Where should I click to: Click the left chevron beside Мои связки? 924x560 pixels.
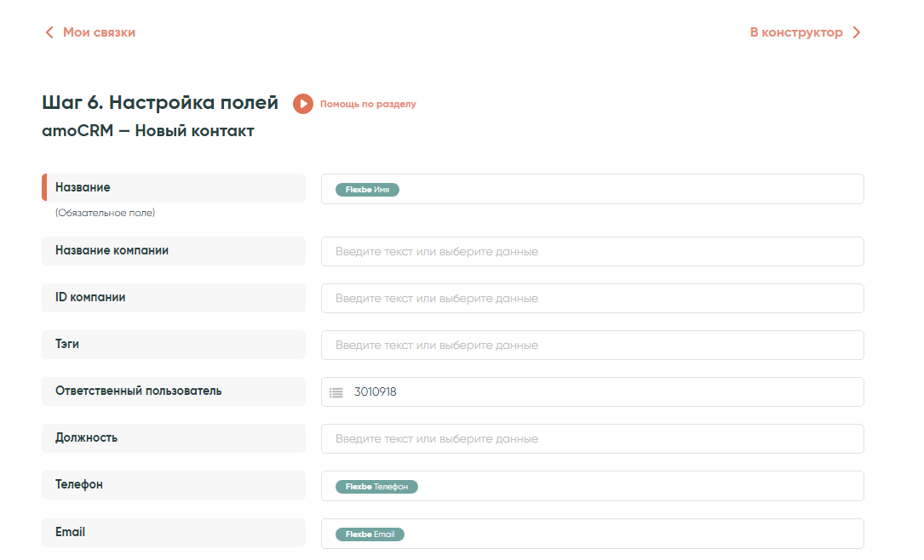(x=49, y=32)
